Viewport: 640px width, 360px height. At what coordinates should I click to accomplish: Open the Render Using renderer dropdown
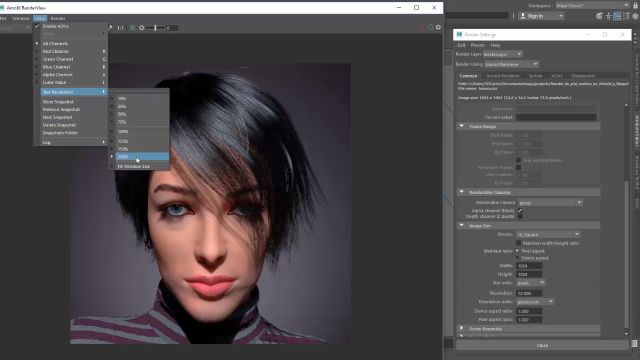coord(511,64)
